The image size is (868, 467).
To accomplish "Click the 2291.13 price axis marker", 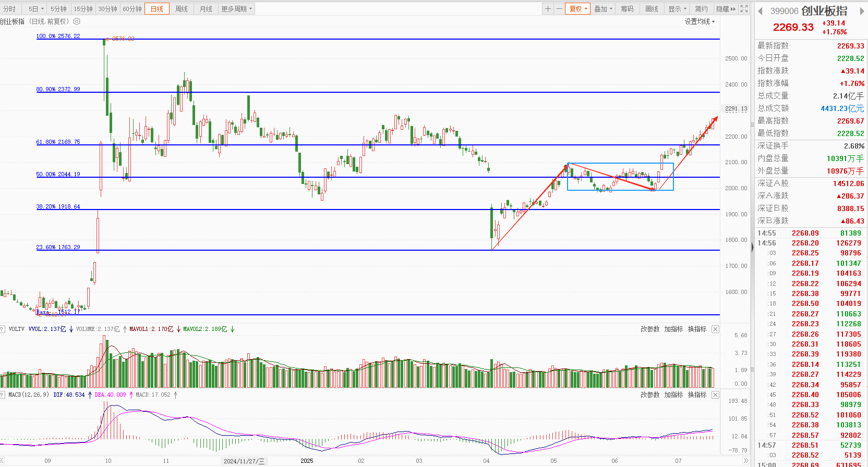I will (736, 109).
